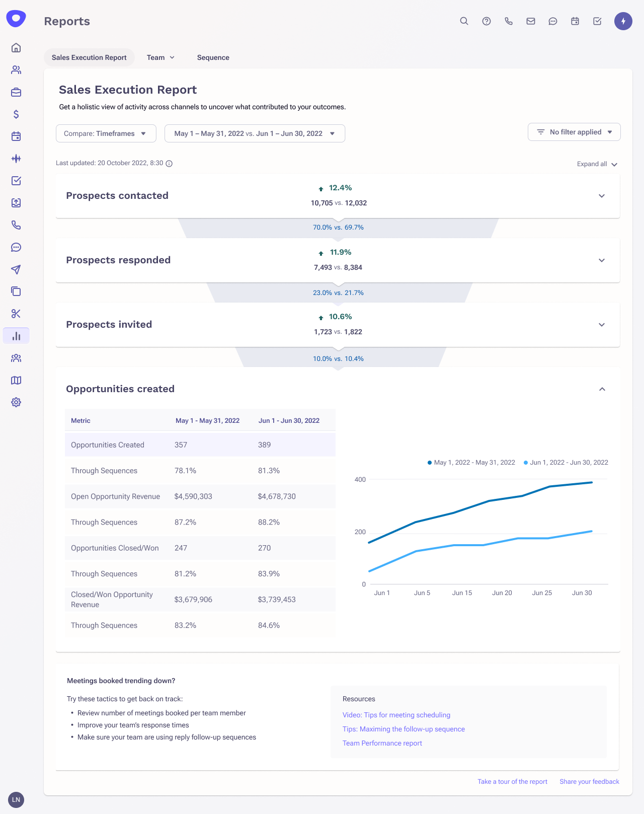Screen dimensions: 644x814
Task: Click the paper plane sequences icon
Action: tap(16, 269)
